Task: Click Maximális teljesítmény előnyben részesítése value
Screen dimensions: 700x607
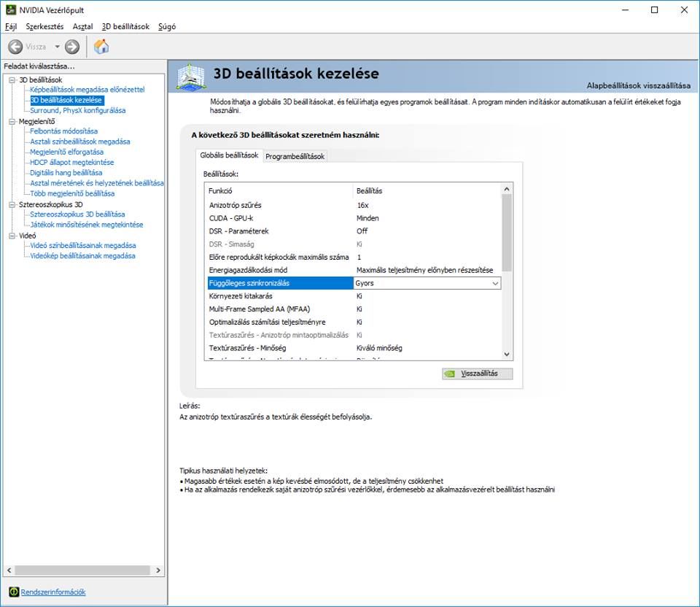Action: 424,270
